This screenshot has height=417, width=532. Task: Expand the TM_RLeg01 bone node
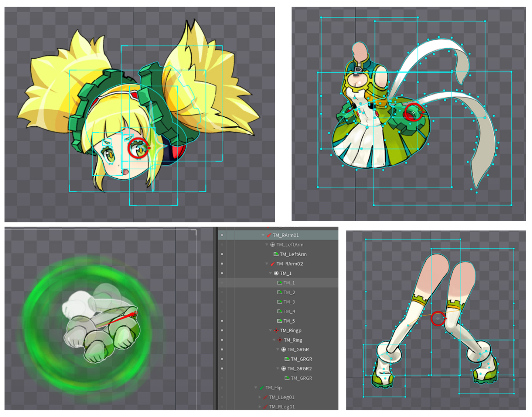pyautogui.click(x=260, y=407)
